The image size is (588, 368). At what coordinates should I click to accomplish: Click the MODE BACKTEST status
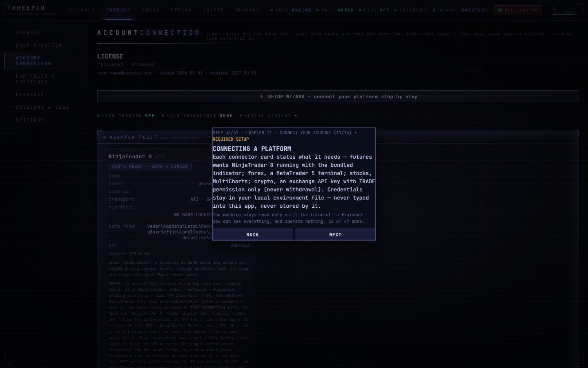(x=464, y=10)
